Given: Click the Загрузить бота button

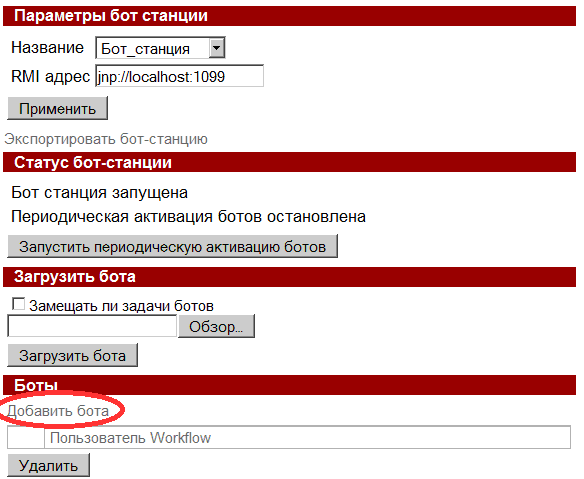Looking at the screenshot, I should click(x=73, y=355).
